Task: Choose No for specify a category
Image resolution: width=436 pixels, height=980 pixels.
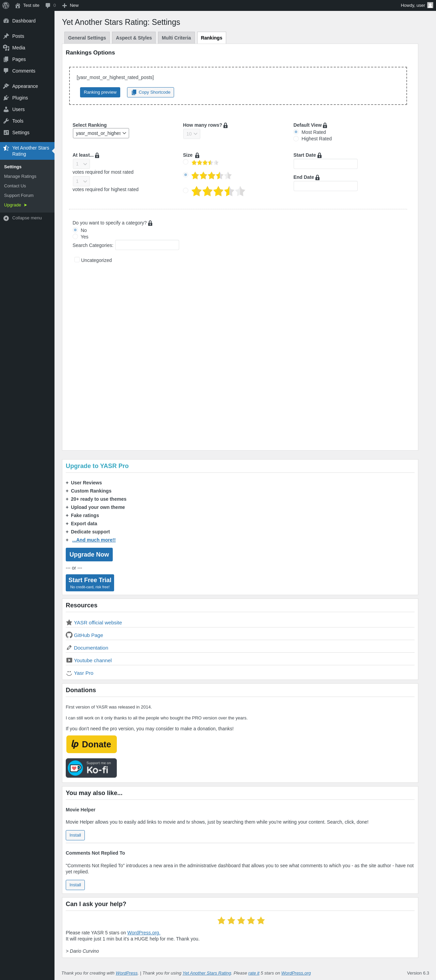Action: pyautogui.click(x=75, y=230)
